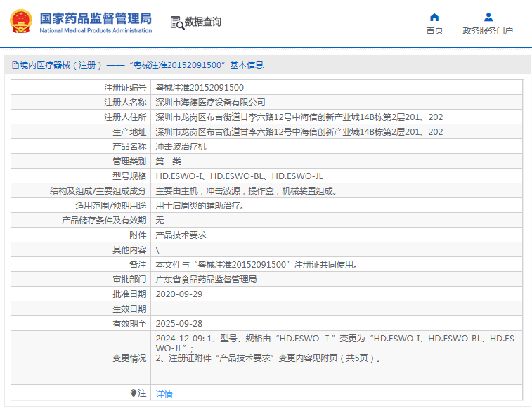Image resolution: width=532 pixels, height=411 pixels.
Task: Click the 结构及组成/主要组成成分 label
Action: 98,191
